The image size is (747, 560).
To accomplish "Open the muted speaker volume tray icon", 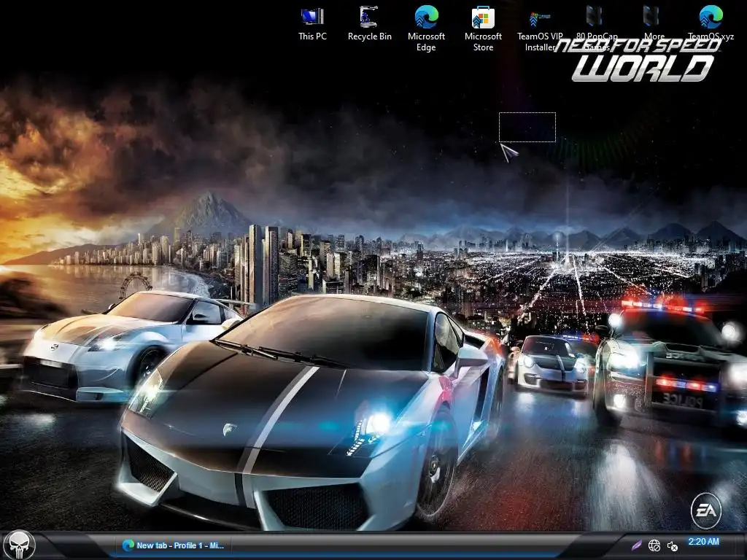I will point(672,546).
